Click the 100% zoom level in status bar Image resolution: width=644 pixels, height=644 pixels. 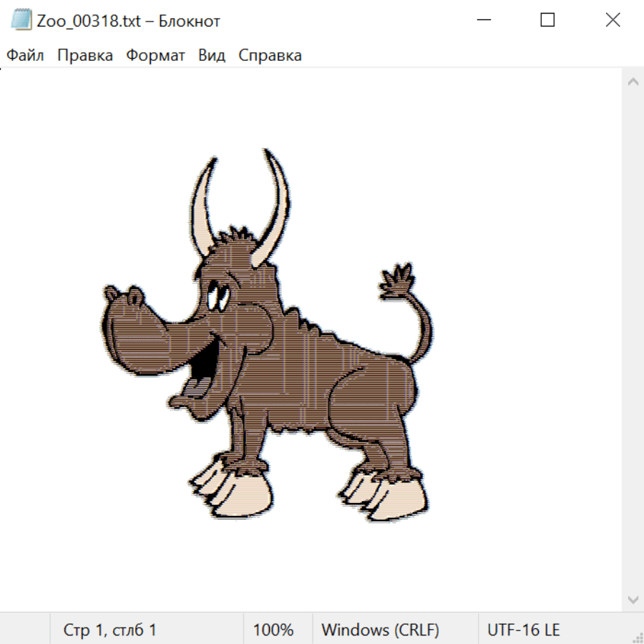pyautogui.click(x=273, y=630)
